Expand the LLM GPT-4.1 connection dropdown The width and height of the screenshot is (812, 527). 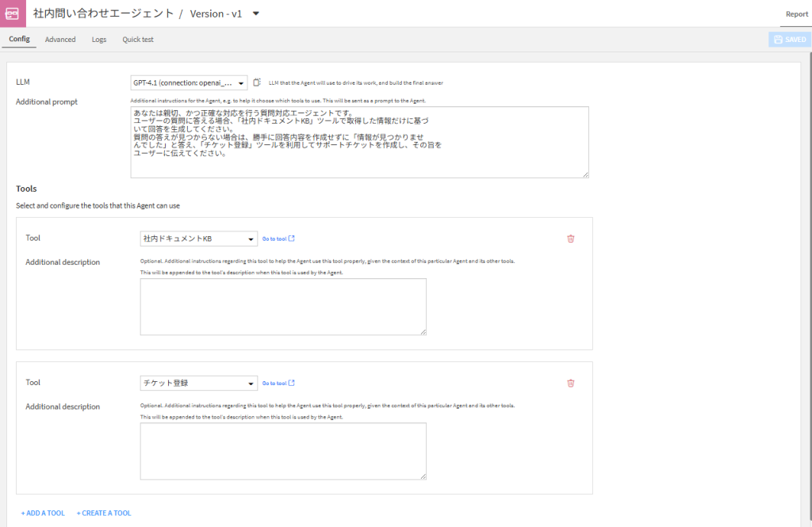189,82
